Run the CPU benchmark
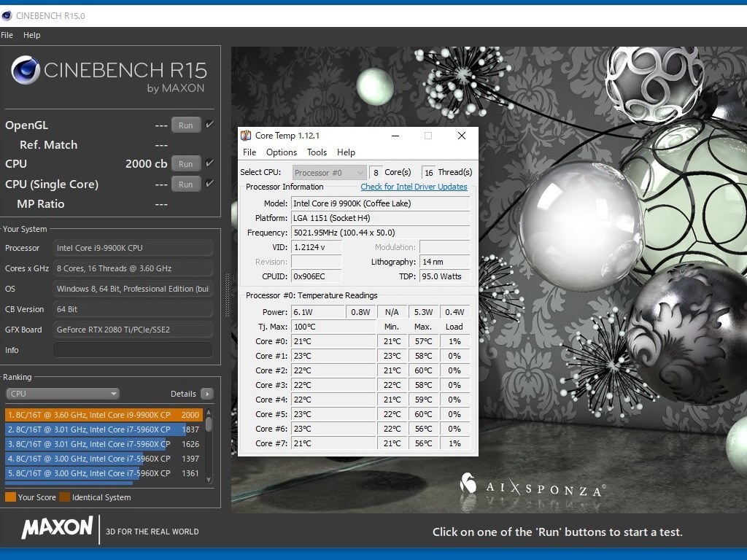This screenshot has height=560, width=747. point(186,164)
